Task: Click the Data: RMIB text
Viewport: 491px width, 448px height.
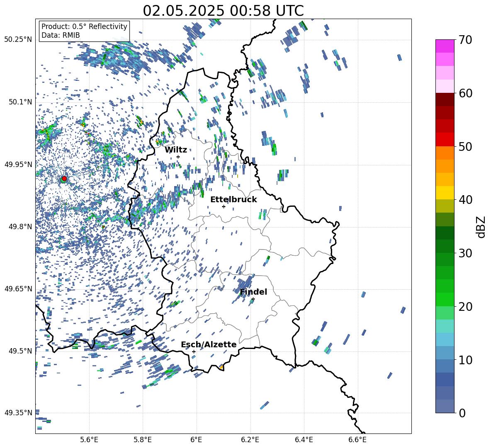Action: tap(61, 35)
